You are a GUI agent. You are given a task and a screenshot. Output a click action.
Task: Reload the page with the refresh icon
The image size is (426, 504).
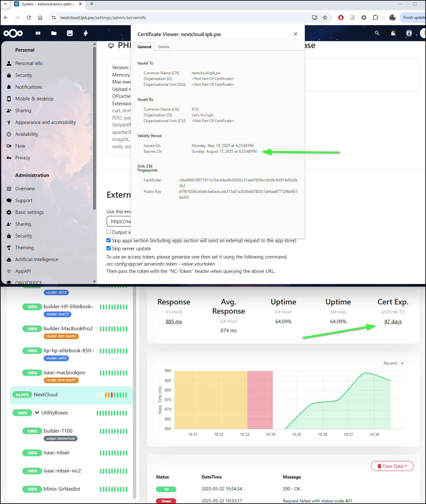[29, 18]
